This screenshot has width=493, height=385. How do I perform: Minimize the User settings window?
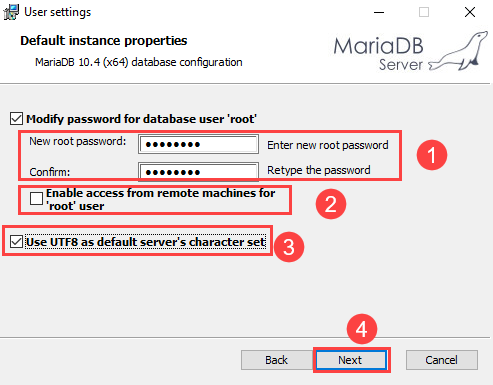pyautogui.click(x=379, y=12)
